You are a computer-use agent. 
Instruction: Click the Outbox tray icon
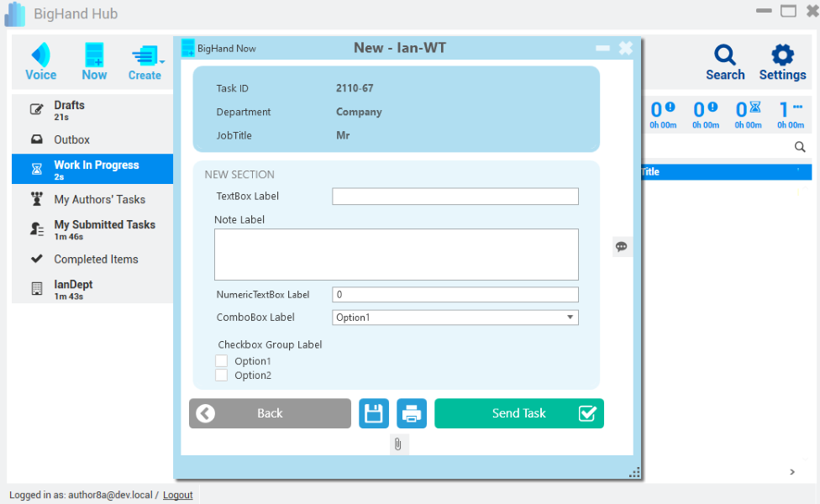(x=37, y=139)
